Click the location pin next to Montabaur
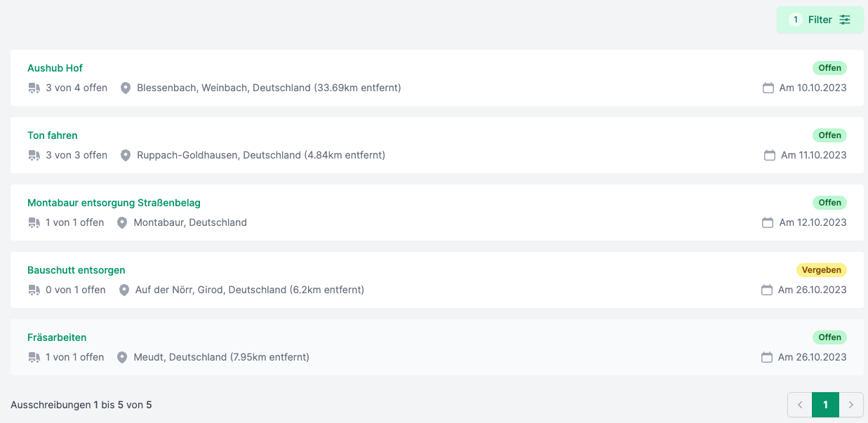 point(122,222)
